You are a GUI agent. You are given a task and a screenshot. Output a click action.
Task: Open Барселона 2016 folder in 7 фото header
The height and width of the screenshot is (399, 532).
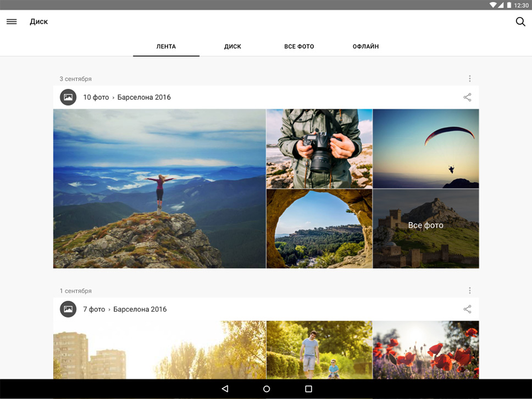(x=140, y=309)
